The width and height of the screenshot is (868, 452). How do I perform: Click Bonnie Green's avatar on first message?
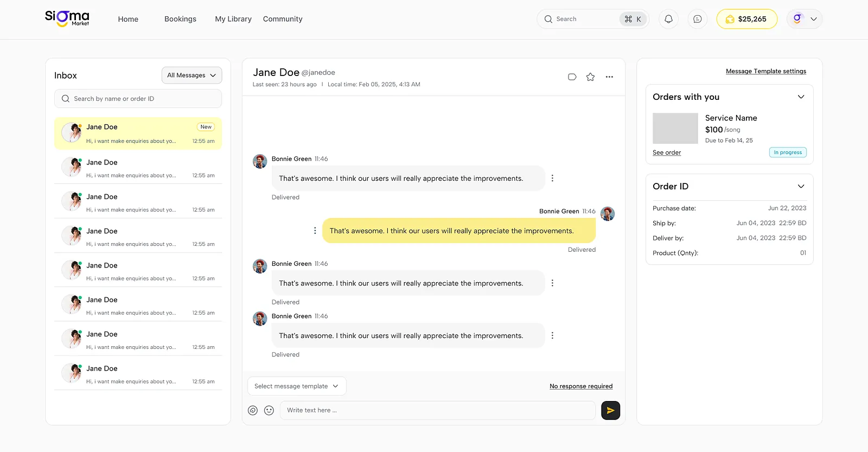click(260, 161)
